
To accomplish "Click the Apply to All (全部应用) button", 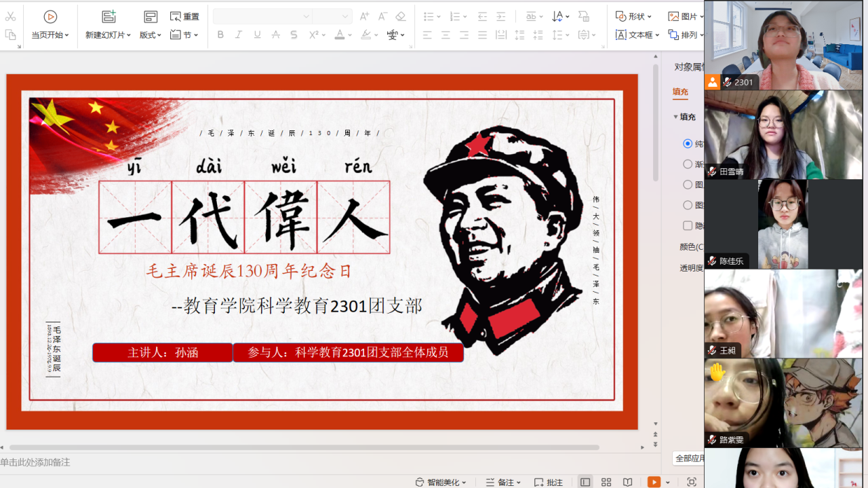I will tap(689, 458).
